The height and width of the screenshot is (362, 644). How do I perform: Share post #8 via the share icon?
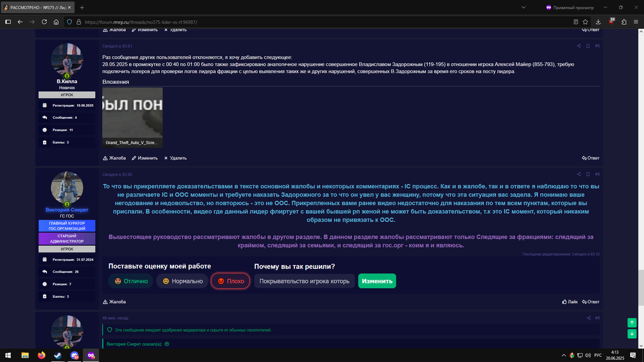pyautogui.click(x=578, y=46)
